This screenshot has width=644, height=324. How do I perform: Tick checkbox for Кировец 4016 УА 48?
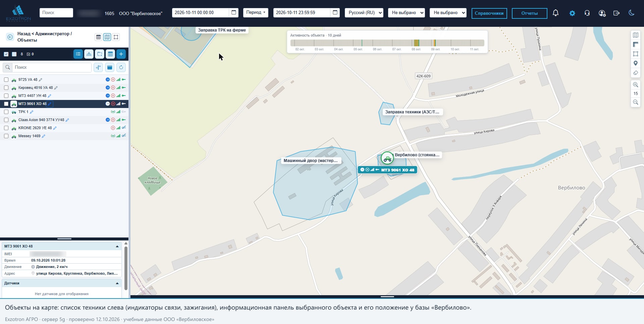6,88
